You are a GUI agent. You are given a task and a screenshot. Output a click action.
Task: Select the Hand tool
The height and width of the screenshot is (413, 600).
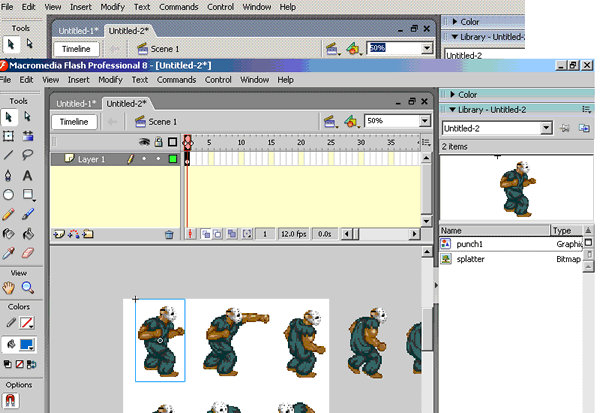8,287
